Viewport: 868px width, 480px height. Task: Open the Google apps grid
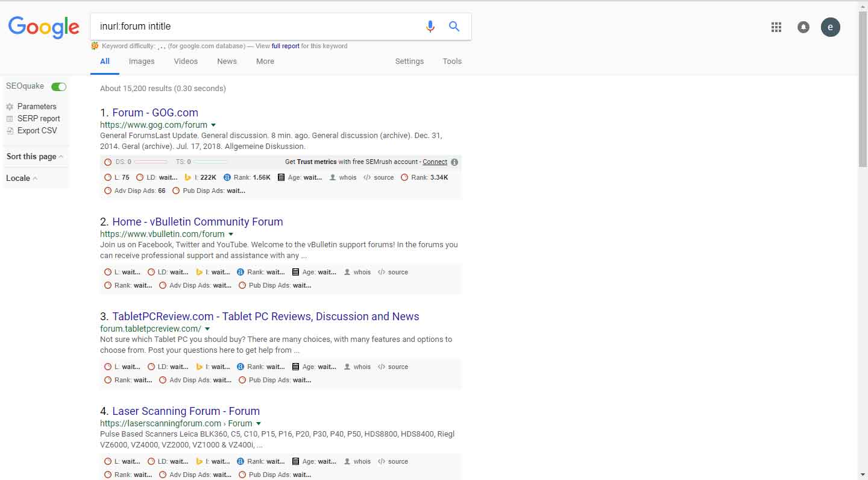(x=776, y=27)
